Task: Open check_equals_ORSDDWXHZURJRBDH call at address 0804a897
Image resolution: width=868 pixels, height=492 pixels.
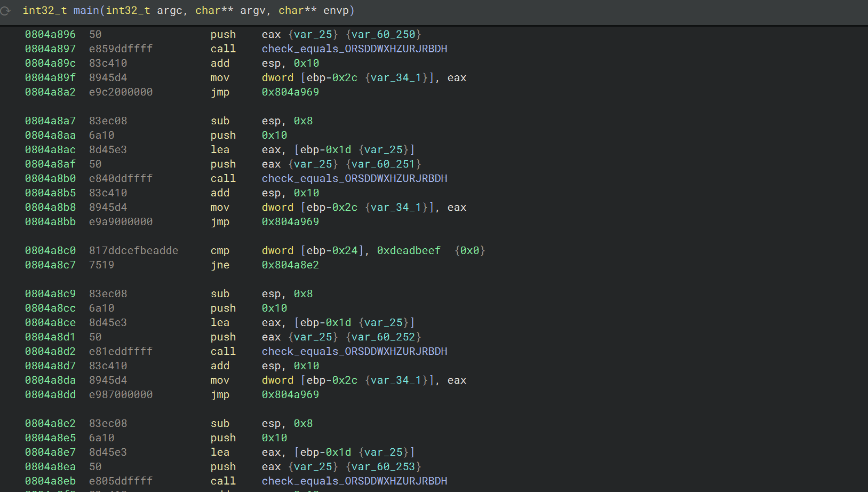Action: tap(354, 49)
